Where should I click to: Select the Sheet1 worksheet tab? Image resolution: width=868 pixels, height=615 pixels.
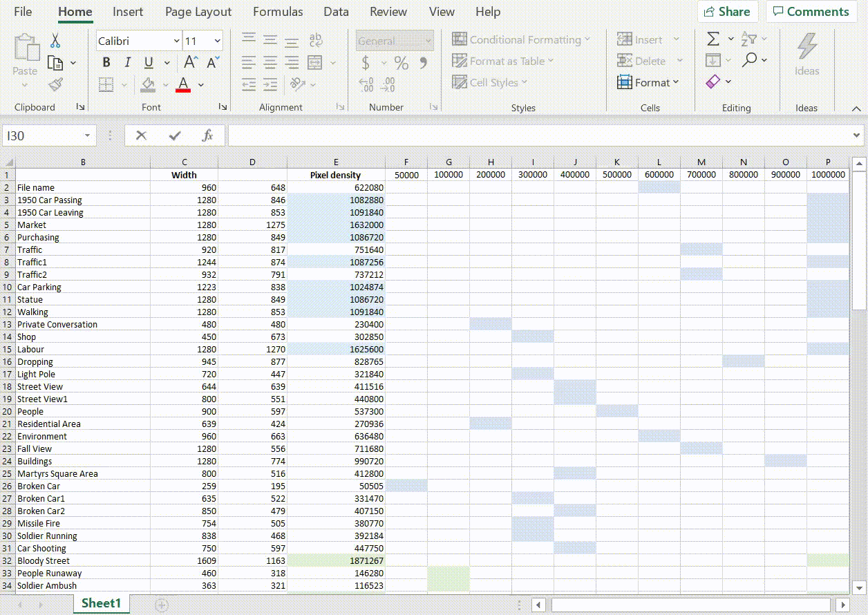point(101,603)
